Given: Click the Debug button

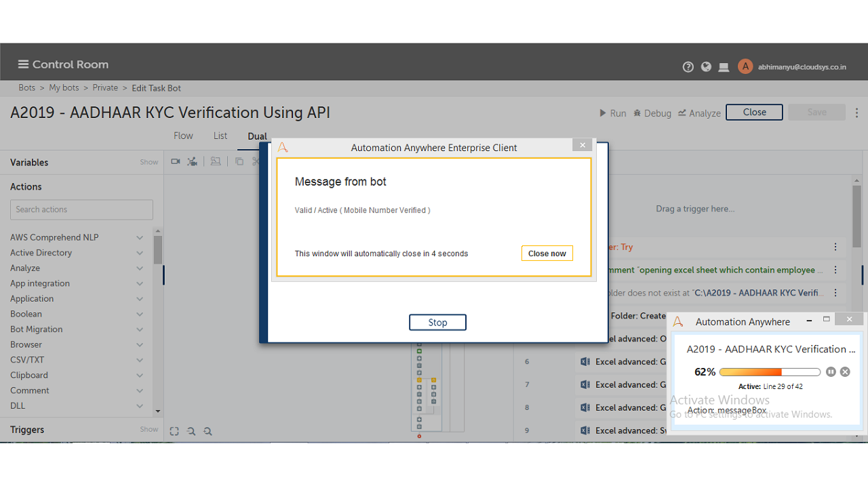Looking at the screenshot, I should 652,113.
